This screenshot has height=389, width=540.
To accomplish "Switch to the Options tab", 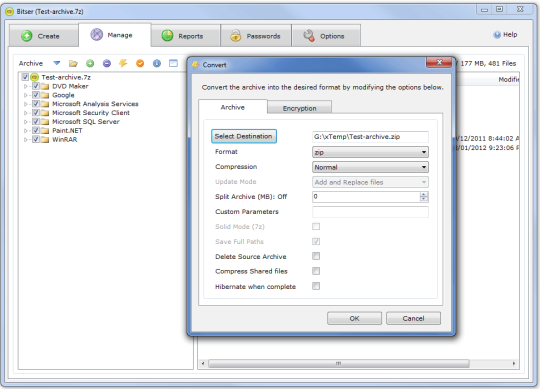I will 326,36.
